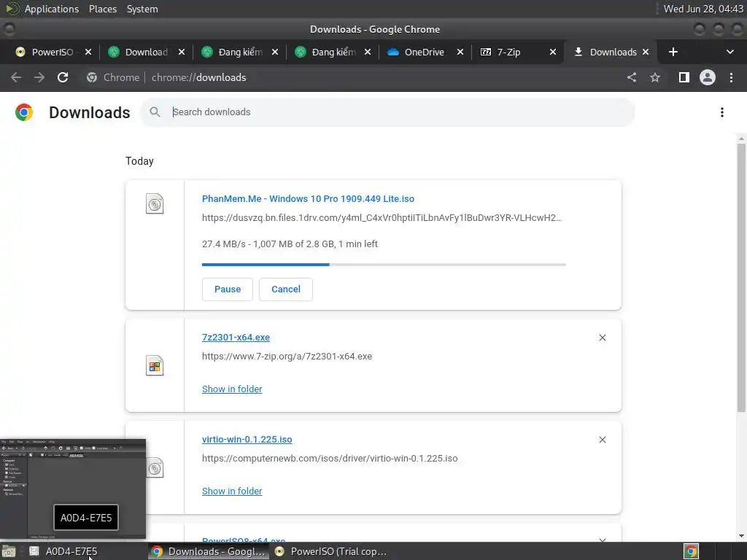
Task: Select Downloads - Google Chrome taskbar button
Action: tap(209, 551)
